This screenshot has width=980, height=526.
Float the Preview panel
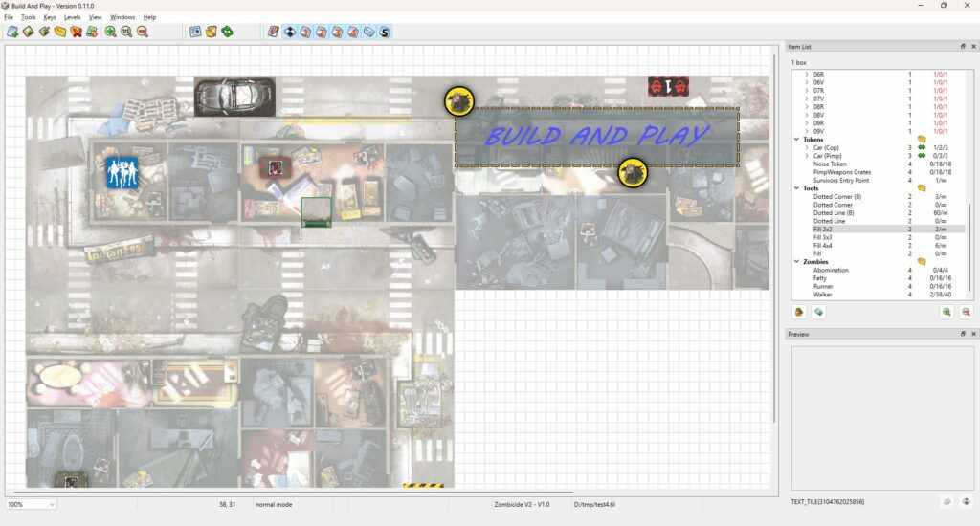click(x=963, y=334)
